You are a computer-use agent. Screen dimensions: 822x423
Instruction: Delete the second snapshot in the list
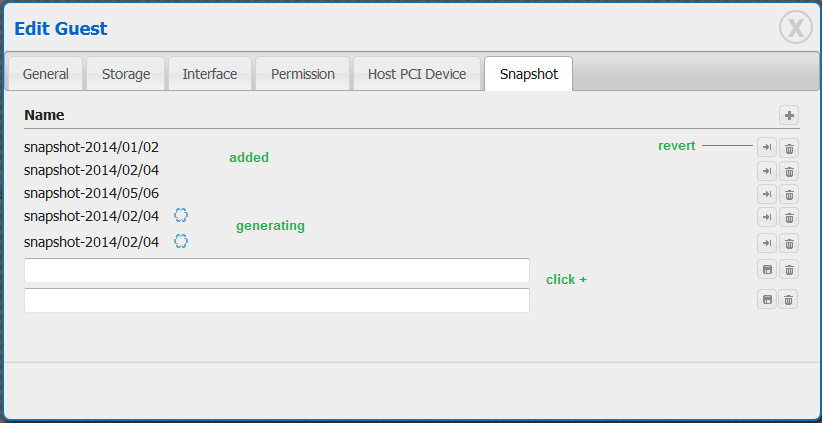click(x=789, y=171)
